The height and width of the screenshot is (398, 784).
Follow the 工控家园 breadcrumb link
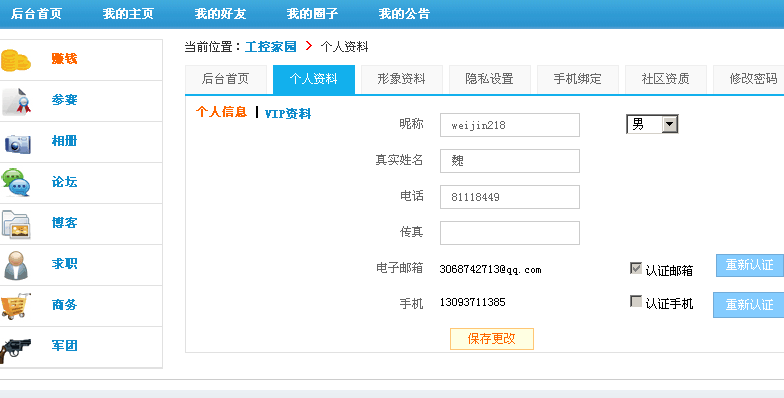coord(270,47)
